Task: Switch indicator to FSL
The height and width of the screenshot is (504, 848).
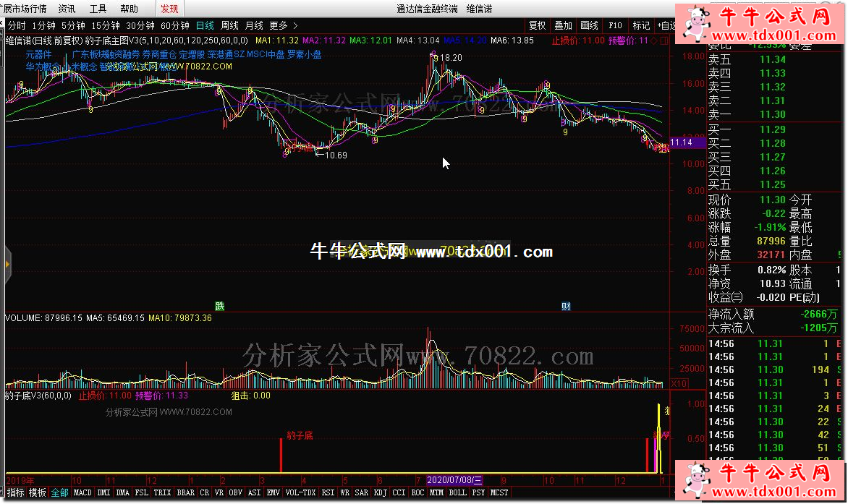Action: click(142, 492)
